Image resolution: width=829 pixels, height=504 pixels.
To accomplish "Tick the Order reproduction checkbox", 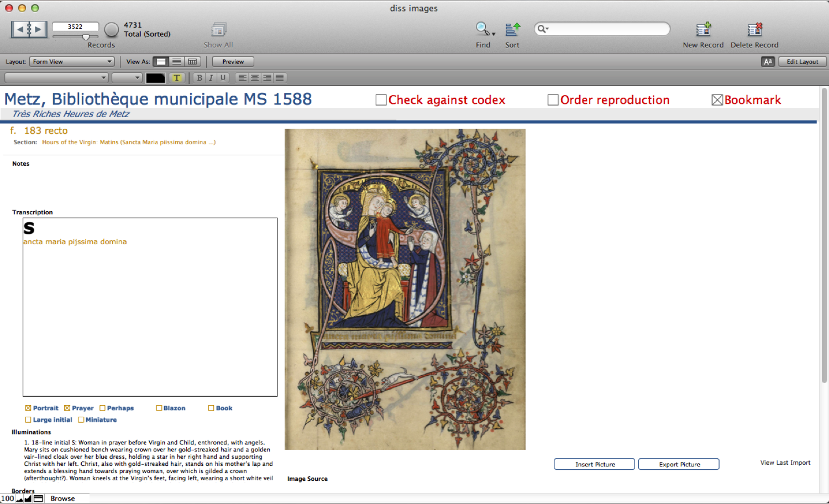I will coord(553,100).
